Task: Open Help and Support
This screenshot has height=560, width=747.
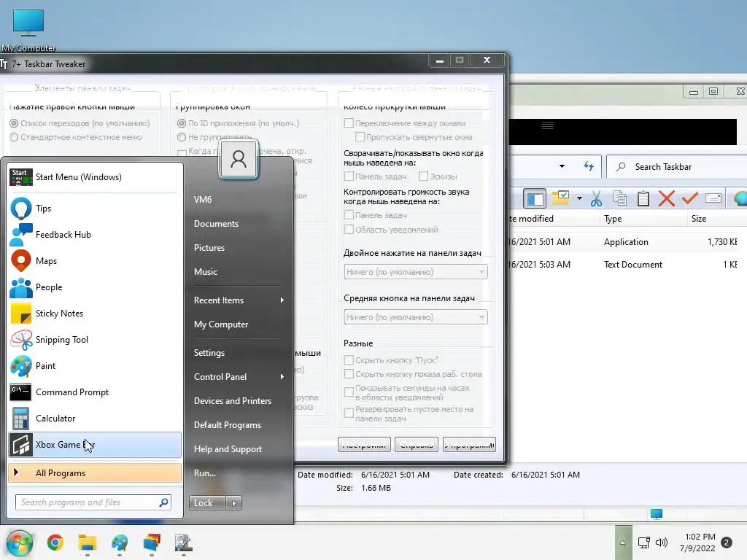Action: [239, 449]
